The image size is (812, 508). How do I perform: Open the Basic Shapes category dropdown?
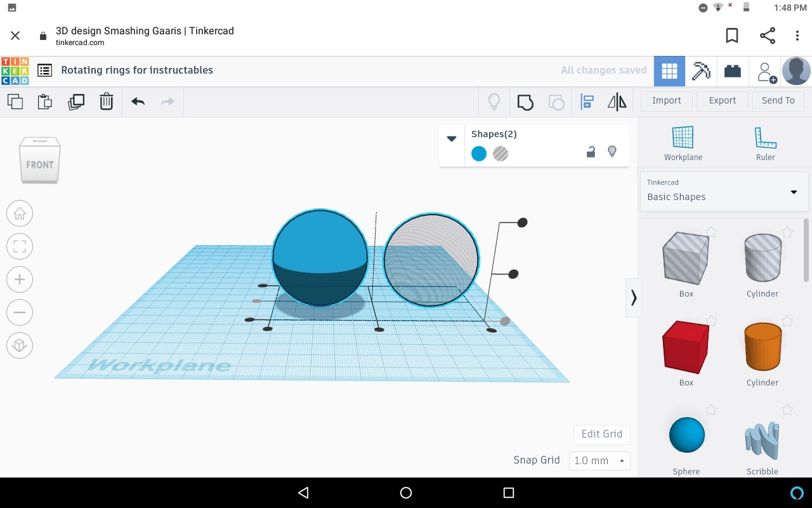point(724,190)
